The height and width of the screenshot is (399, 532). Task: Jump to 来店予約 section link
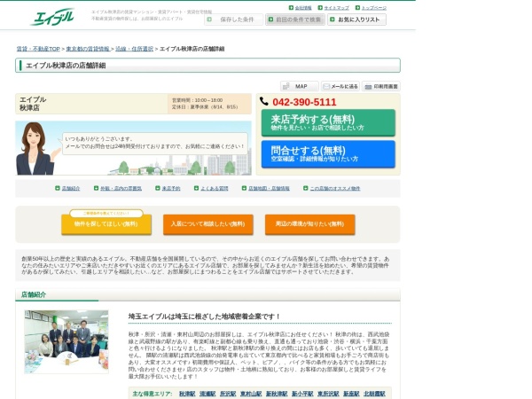[x=170, y=188]
